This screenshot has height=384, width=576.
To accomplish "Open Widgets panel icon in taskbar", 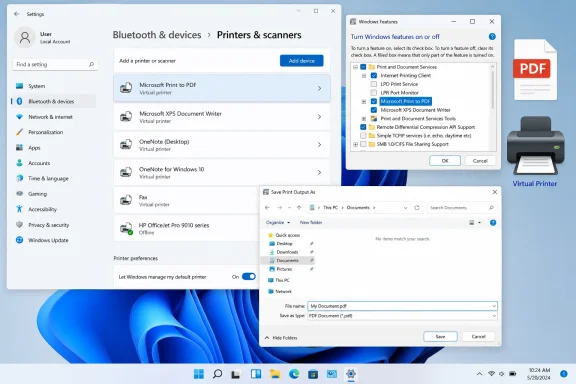I will point(256,374).
